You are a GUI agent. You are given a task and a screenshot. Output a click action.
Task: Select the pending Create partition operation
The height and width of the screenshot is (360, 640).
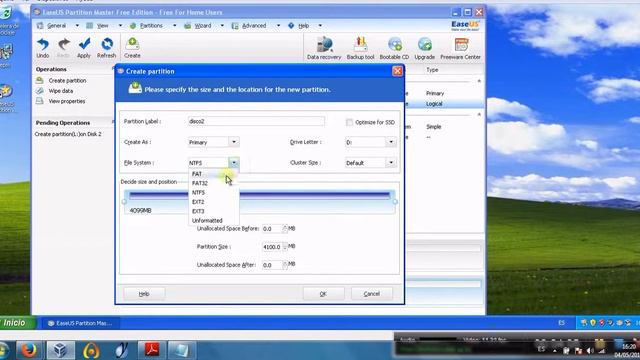pos(68,134)
